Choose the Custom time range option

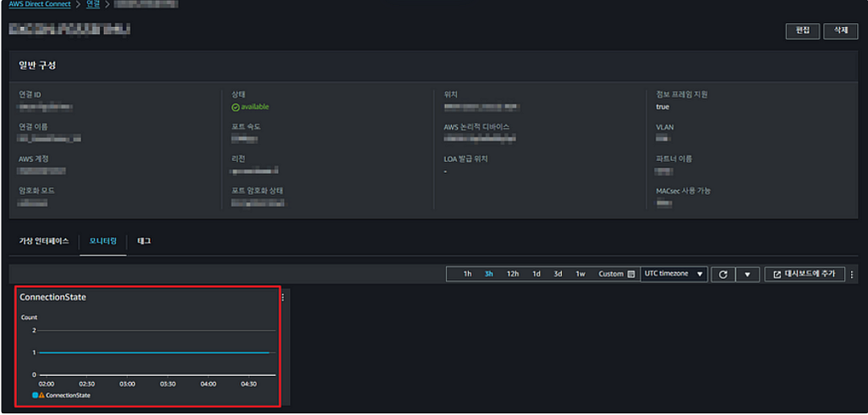(610, 274)
